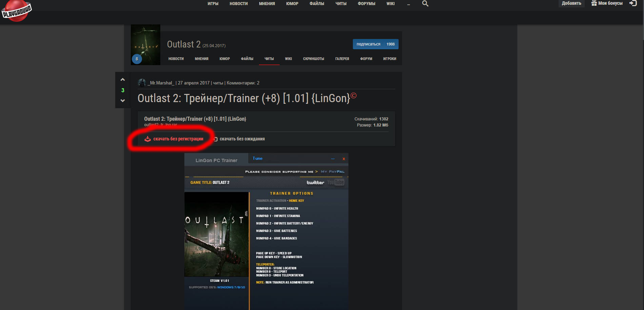Image resolution: width=644 pixels, height=310 pixels.
Task: Click the gift icon next to Мои бонусы
Action: 594,3
